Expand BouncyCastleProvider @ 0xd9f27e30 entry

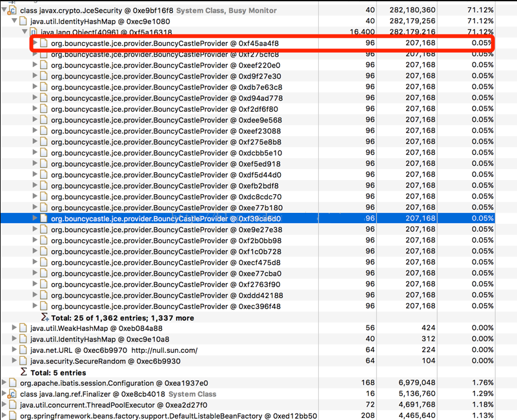35,75
